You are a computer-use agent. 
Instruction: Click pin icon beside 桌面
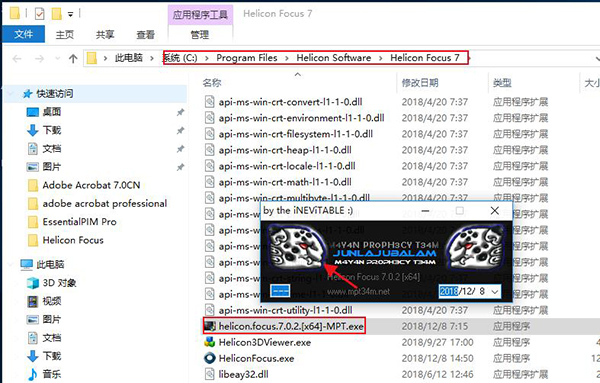click(180, 112)
